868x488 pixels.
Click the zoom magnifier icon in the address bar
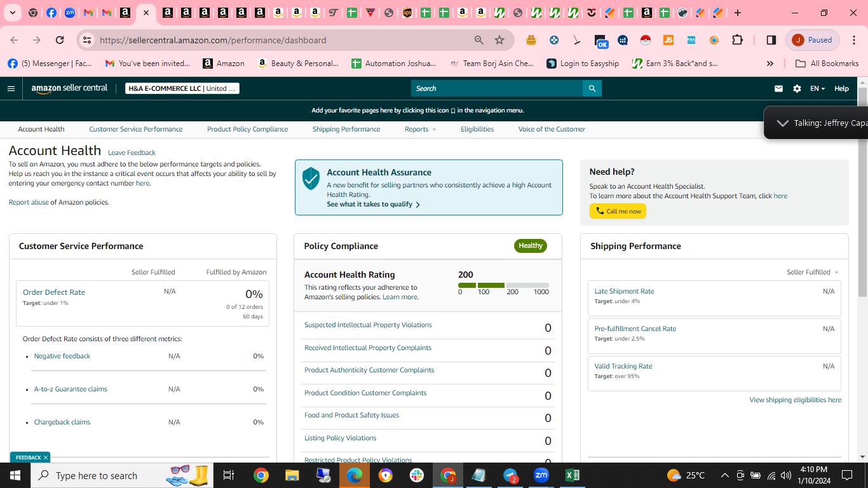click(x=479, y=40)
